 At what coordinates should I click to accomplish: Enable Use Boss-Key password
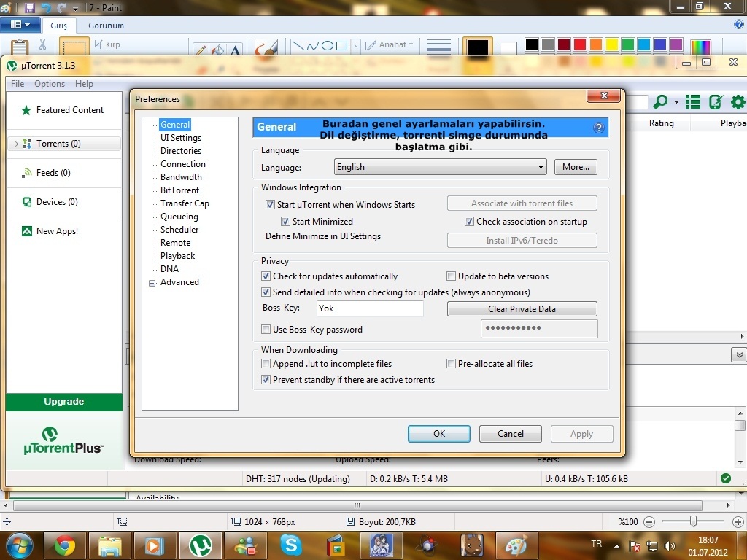coord(266,330)
